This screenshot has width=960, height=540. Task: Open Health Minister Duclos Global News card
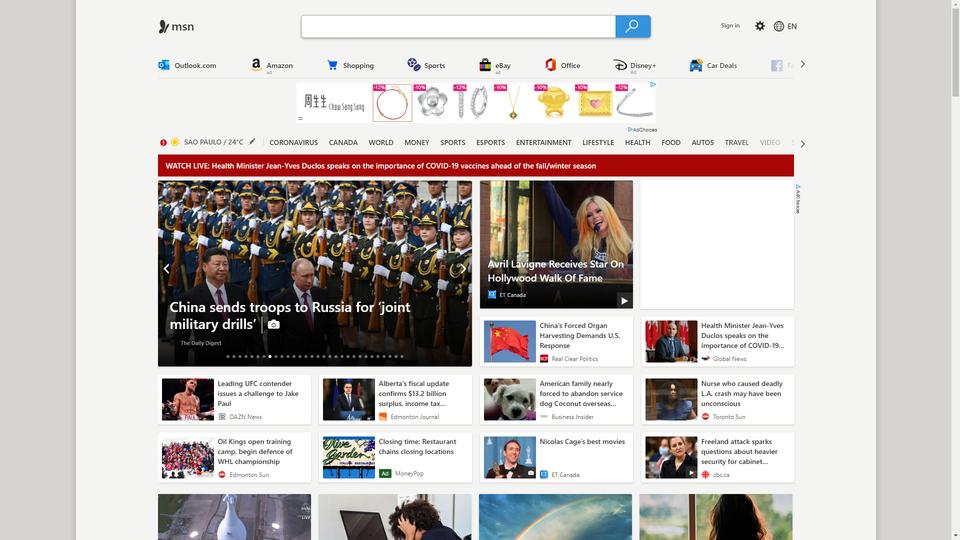point(718,342)
